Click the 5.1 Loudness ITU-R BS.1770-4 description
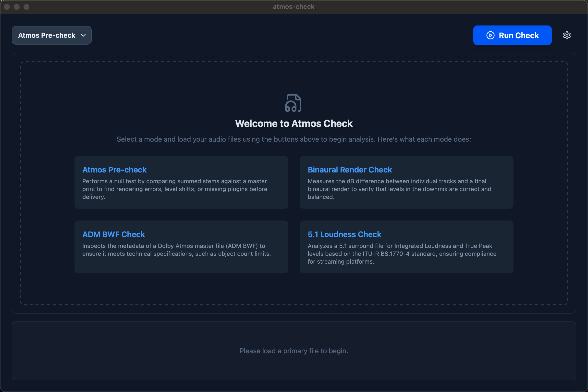 coord(402,254)
